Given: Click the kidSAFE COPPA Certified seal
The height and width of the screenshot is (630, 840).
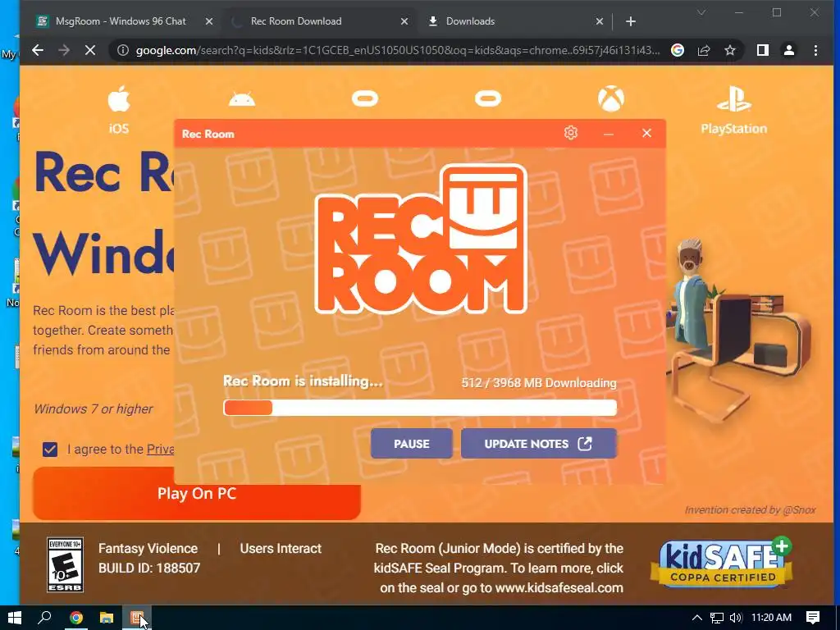Looking at the screenshot, I should tap(722, 561).
